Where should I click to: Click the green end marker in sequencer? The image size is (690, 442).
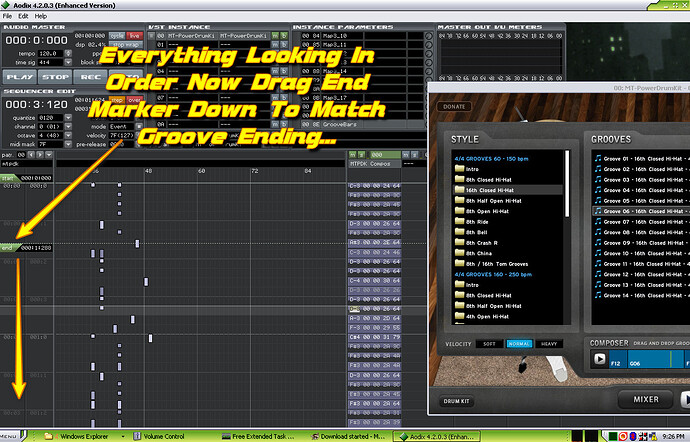click(7, 247)
